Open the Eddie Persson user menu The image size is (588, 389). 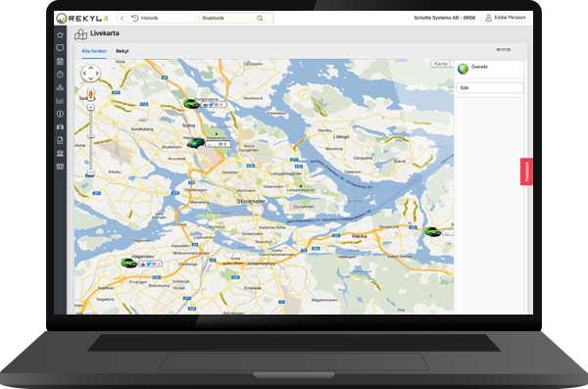(x=506, y=18)
